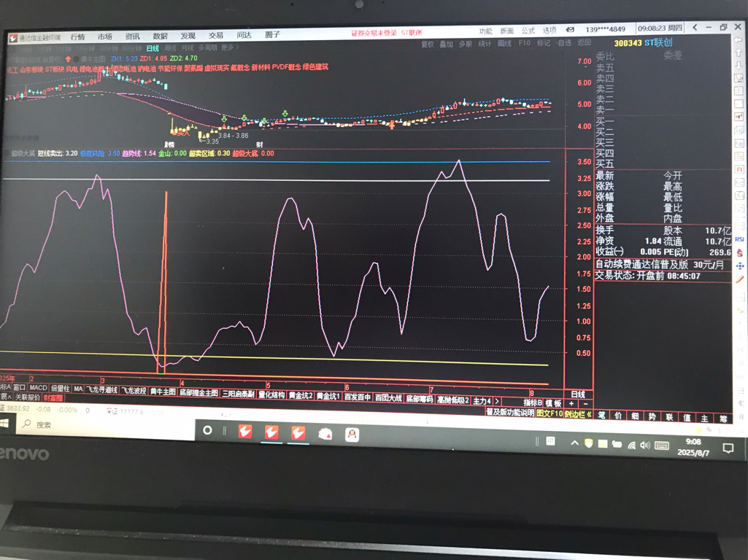Click the 叠加 overlay toolbar item
748x560 pixels.
click(x=447, y=44)
